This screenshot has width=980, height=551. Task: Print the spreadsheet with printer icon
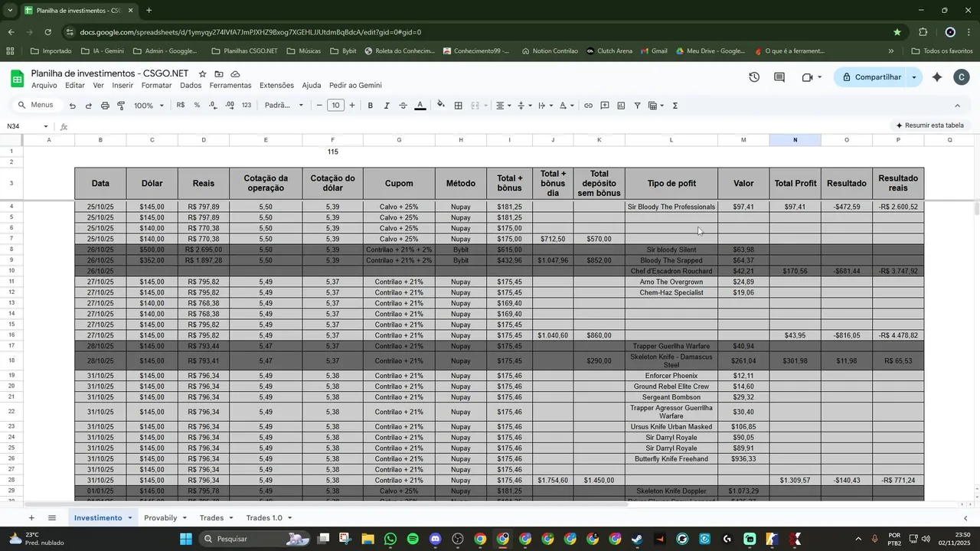(105, 106)
